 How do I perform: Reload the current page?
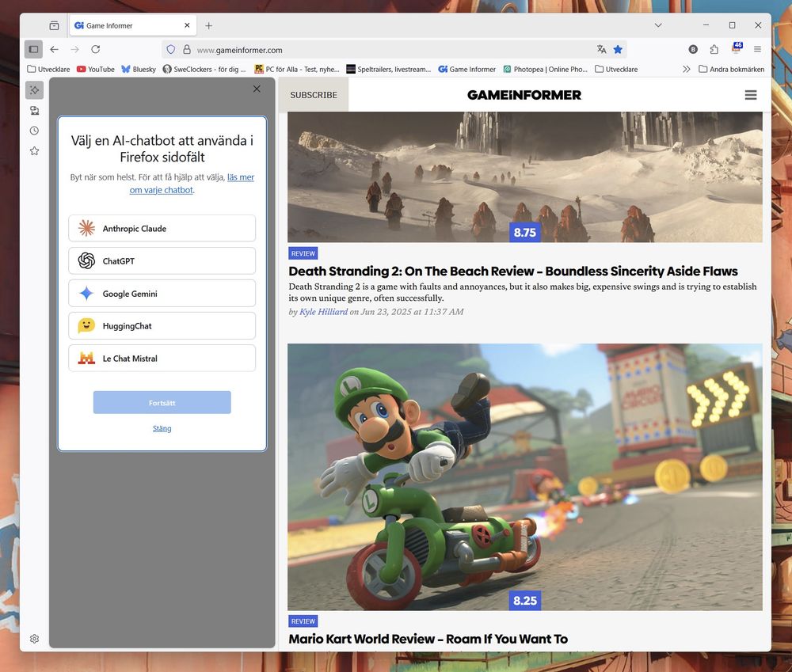[96, 50]
